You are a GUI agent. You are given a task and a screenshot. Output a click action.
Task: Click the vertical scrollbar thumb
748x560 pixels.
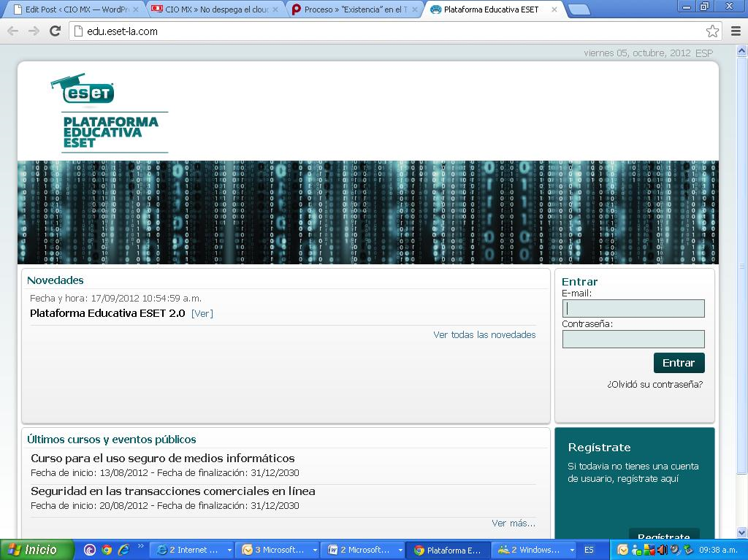[x=742, y=265]
